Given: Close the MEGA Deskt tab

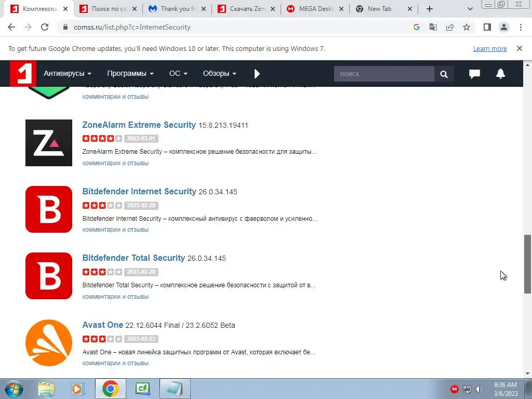Looking at the screenshot, I should pyautogui.click(x=341, y=9).
